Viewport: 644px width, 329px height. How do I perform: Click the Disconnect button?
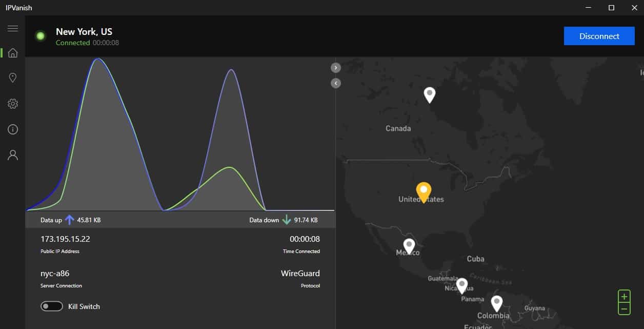(599, 36)
